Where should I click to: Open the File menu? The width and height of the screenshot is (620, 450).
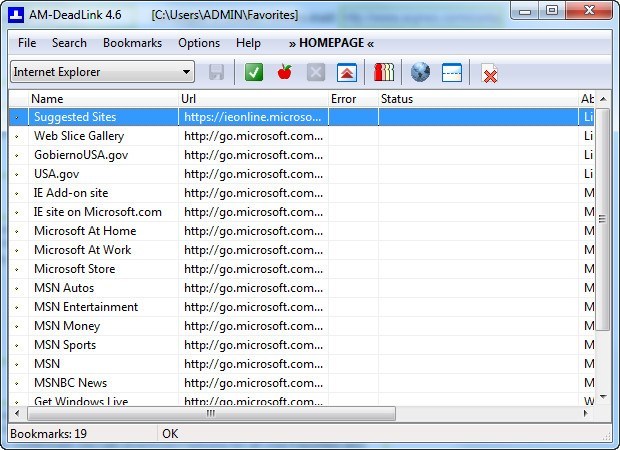(27, 43)
